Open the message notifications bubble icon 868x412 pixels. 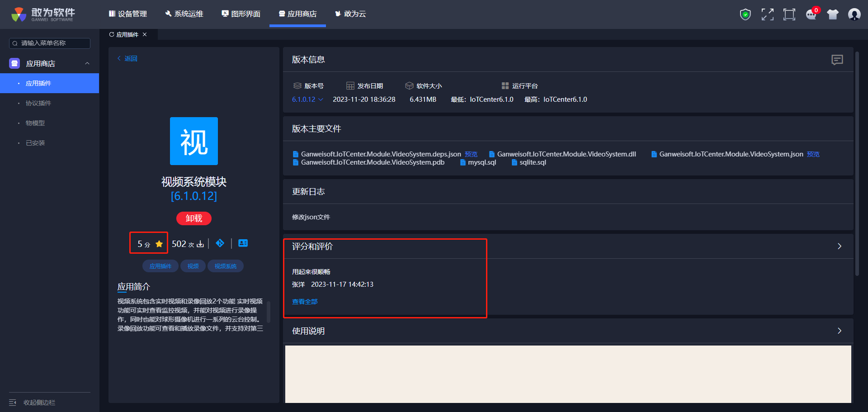pos(811,14)
